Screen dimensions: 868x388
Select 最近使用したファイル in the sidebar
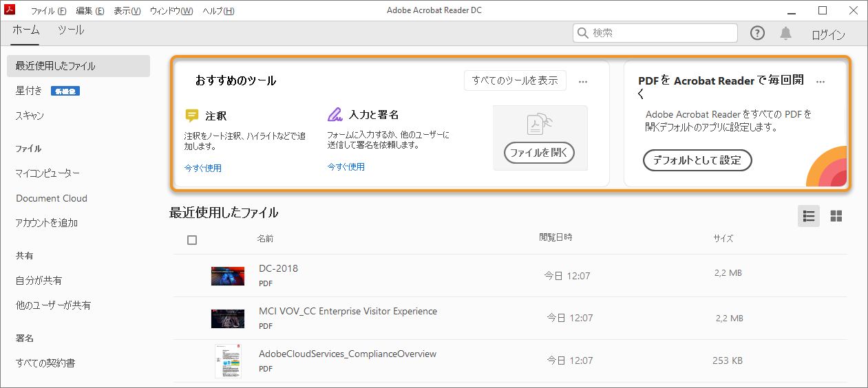[78, 66]
